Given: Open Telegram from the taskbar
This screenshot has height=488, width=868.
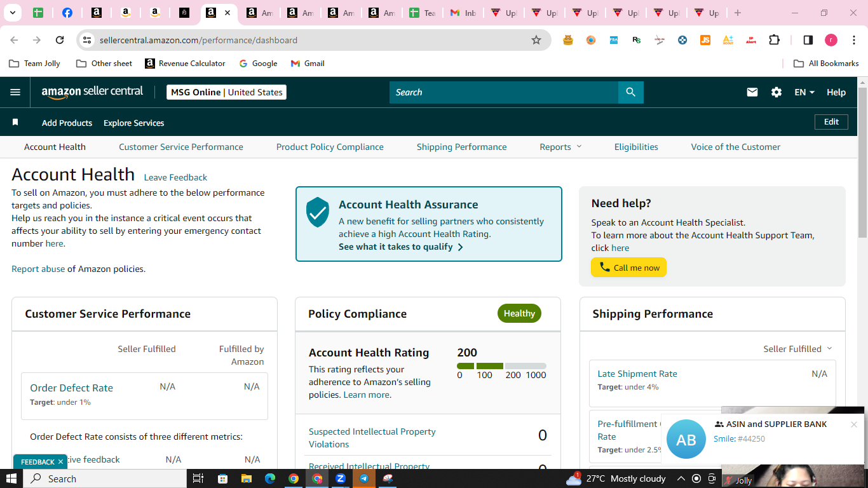Looking at the screenshot, I should pyautogui.click(x=364, y=478).
